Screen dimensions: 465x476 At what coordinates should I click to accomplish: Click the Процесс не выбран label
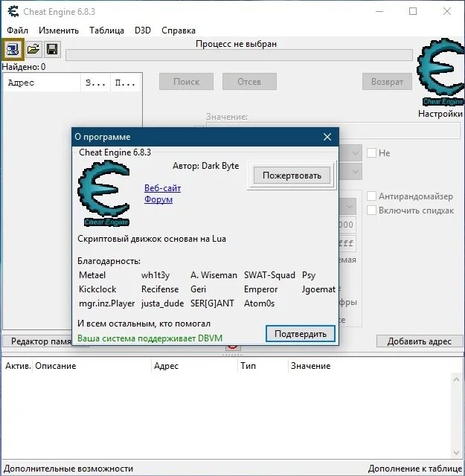(237, 44)
